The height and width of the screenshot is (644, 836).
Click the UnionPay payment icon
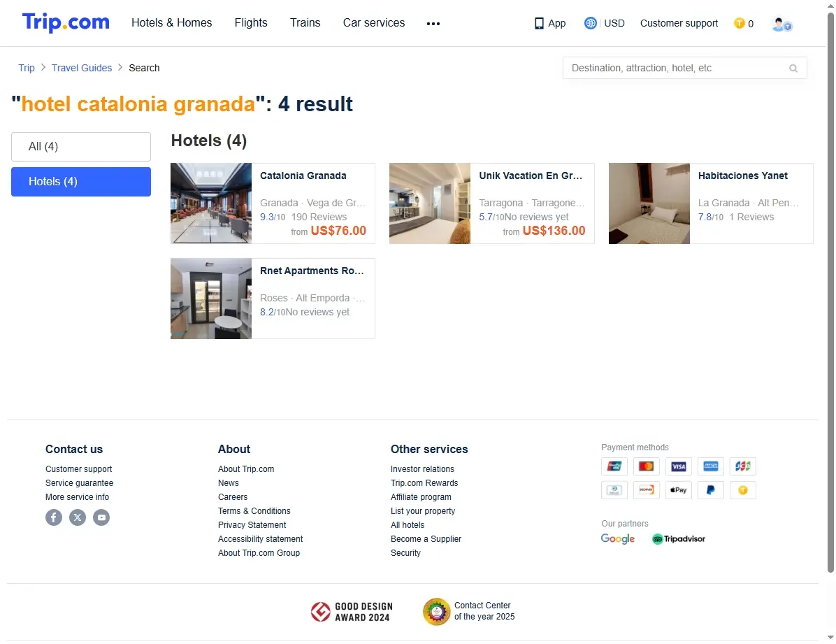[x=614, y=466]
